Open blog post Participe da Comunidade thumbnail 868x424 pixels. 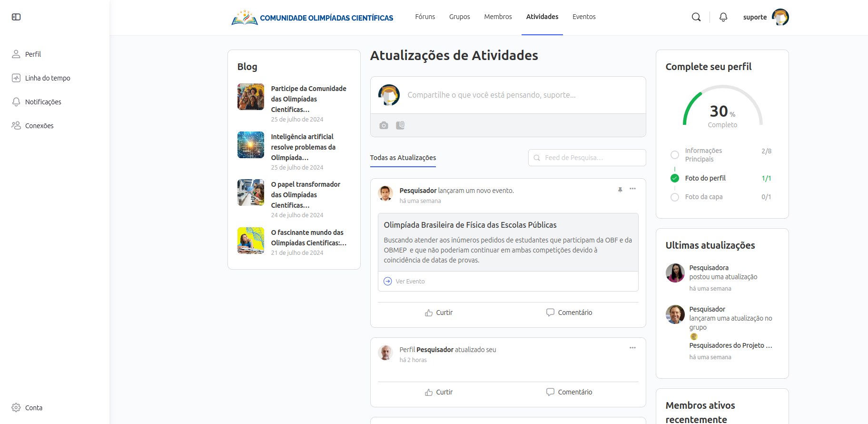tap(251, 97)
